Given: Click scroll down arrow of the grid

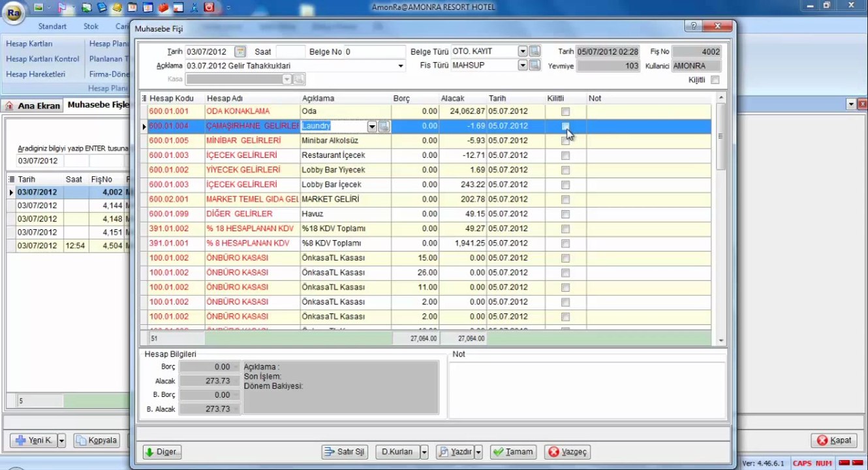Looking at the screenshot, I should click(721, 340).
